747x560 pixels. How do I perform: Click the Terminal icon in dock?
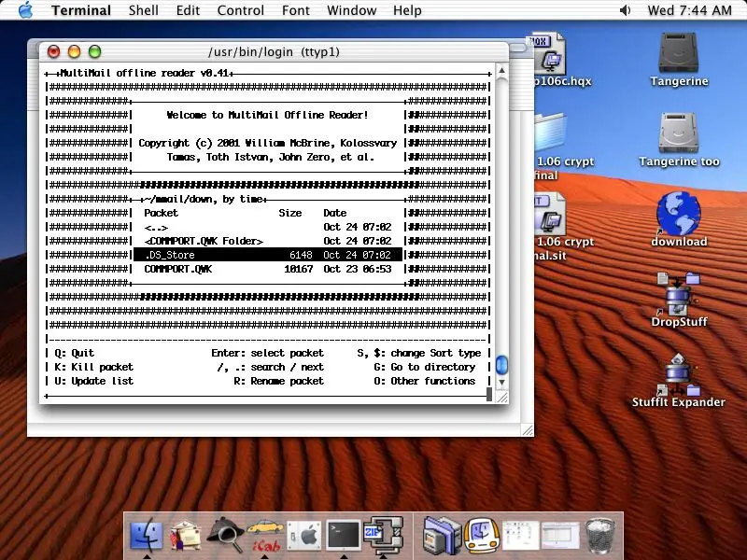pos(343,535)
